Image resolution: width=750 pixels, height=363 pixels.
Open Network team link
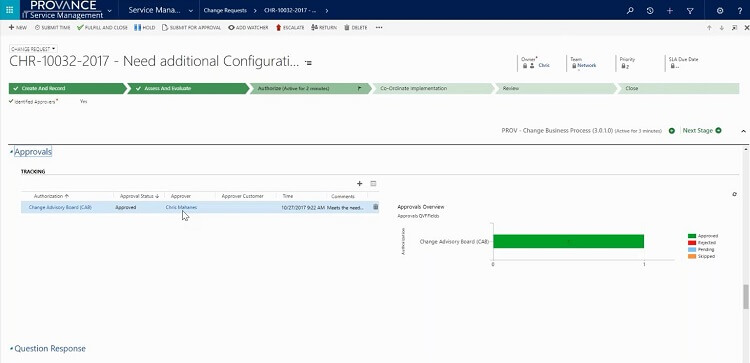pyautogui.click(x=586, y=66)
